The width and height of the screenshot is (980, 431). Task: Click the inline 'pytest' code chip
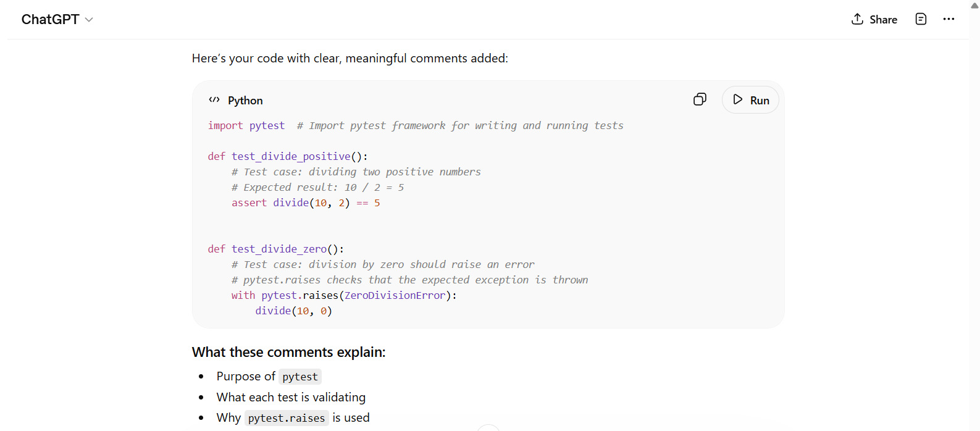pyautogui.click(x=300, y=377)
